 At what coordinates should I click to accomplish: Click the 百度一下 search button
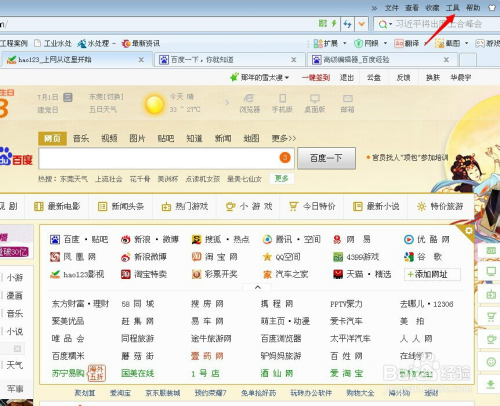[x=326, y=158]
